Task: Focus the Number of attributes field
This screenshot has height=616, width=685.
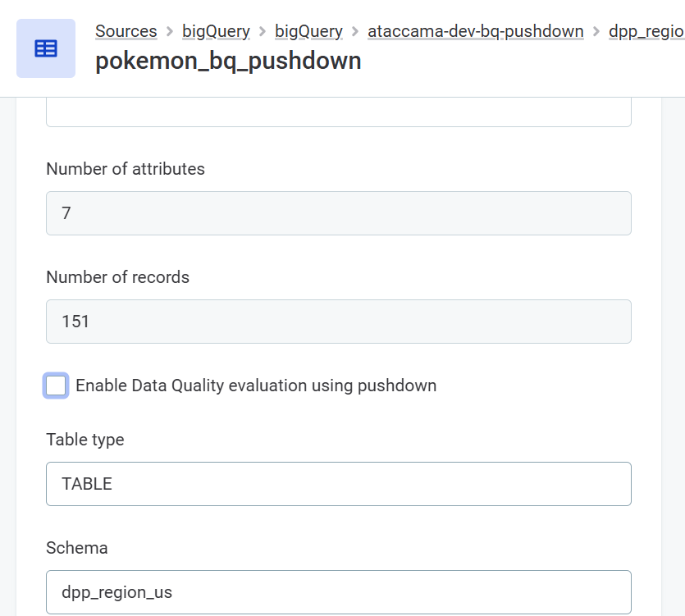Action: tap(338, 213)
